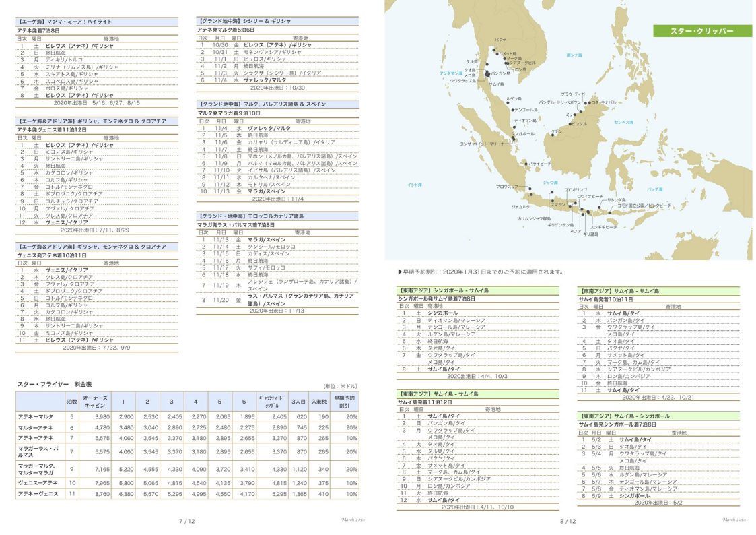This screenshot has width=756, height=535.
Task: Click the '3人目' column header
Action: [x=298, y=402]
